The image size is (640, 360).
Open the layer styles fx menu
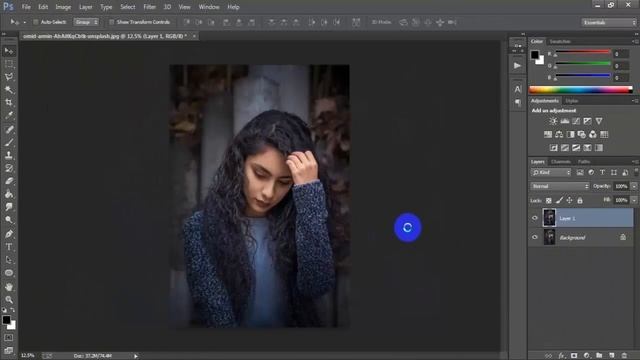[561, 356]
